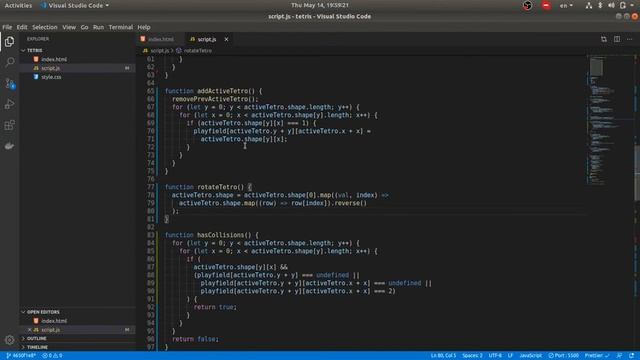Expand the TIMELINE section
Screen dimensions: 640x360
pyautogui.click(x=37, y=347)
